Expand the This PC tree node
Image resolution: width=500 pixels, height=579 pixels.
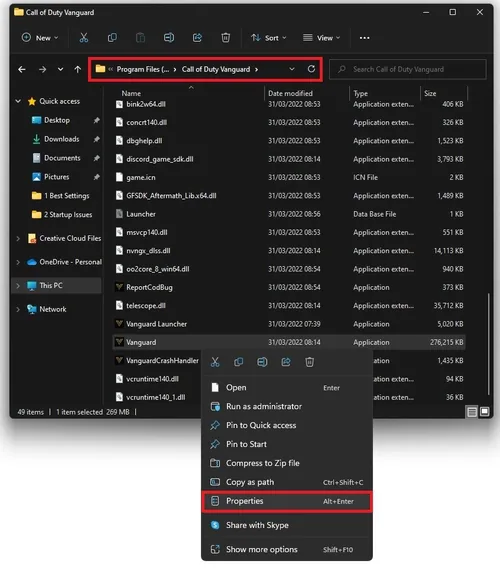click(x=18, y=285)
